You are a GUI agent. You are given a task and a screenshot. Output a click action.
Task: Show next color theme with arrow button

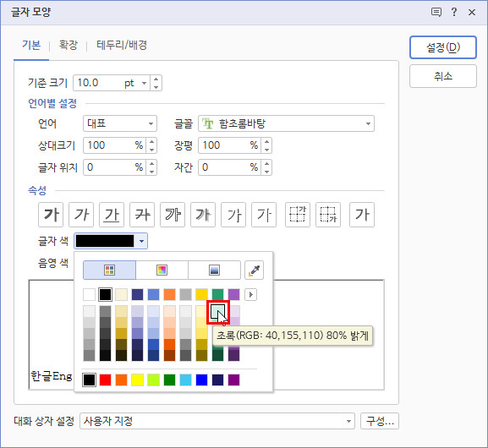[x=251, y=295]
